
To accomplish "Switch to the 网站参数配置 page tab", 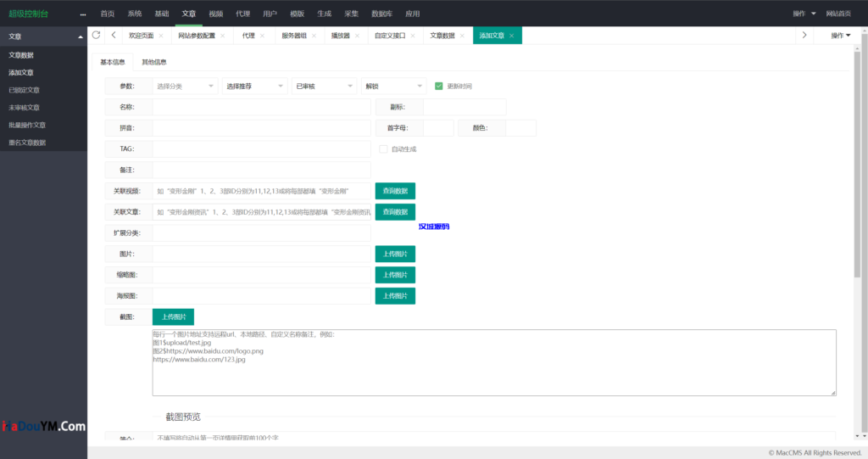I will 197,36.
